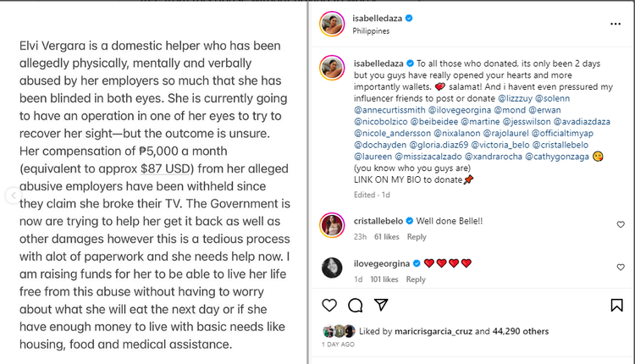Open cristallebelo's avatar
This screenshot has height=364, width=635.
tap(330, 224)
